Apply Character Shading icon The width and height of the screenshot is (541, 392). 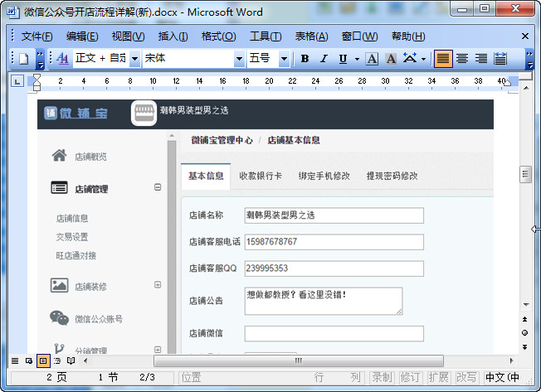point(391,59)
